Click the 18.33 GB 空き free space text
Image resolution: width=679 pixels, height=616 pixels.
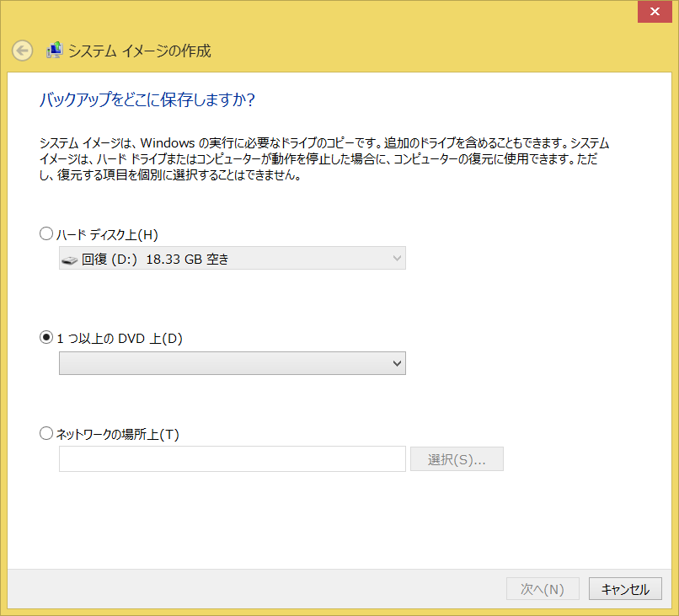tap(187, 260)
